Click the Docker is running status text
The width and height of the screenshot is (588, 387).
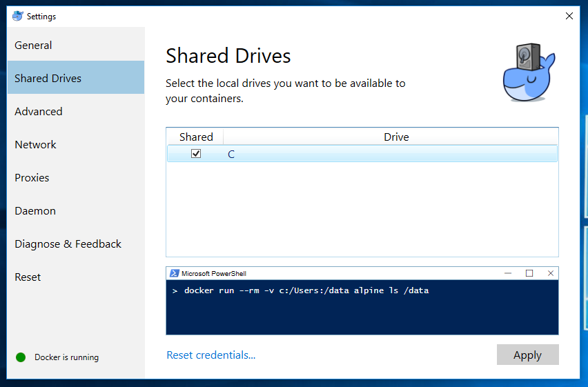(66, 357)
